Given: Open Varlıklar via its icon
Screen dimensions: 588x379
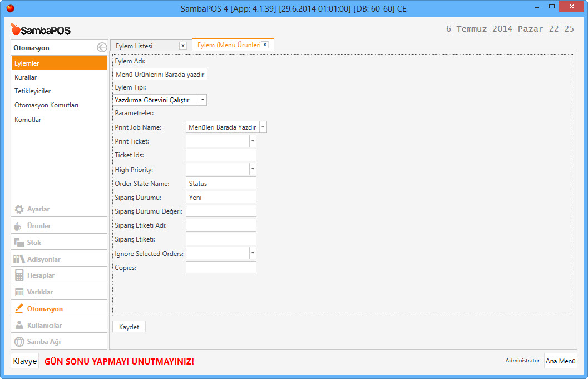Looking at the screenshot, I should tap(19, 292).
